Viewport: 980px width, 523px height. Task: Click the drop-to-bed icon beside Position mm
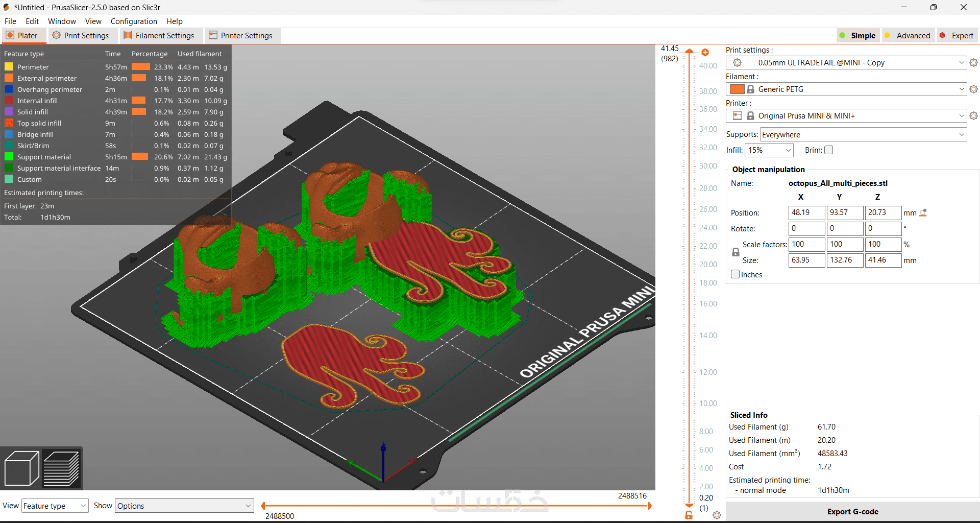[923, 212]
